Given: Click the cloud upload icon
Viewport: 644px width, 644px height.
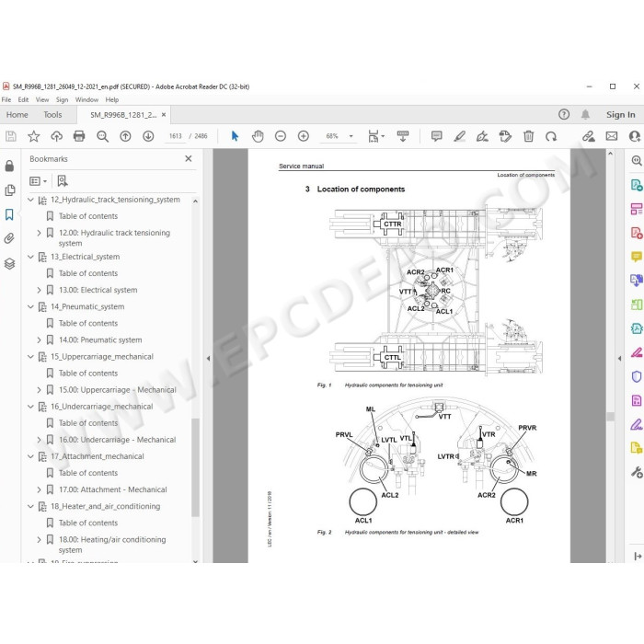Looking at the screenshot, I should point(56,136).
